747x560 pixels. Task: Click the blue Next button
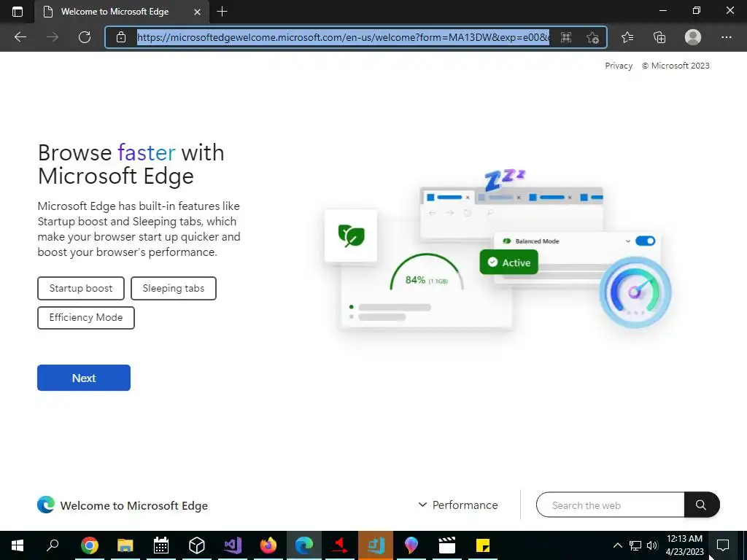84,378
